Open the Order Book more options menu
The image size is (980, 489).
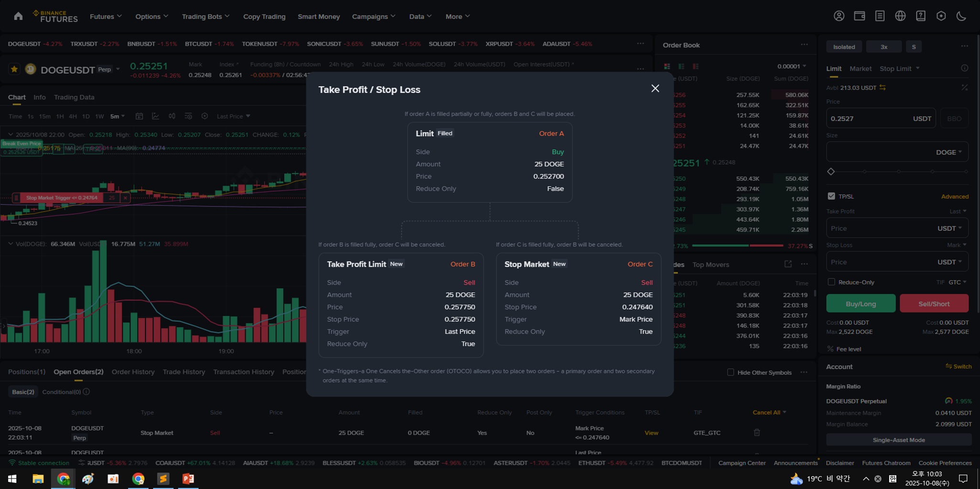pos(804,45)
